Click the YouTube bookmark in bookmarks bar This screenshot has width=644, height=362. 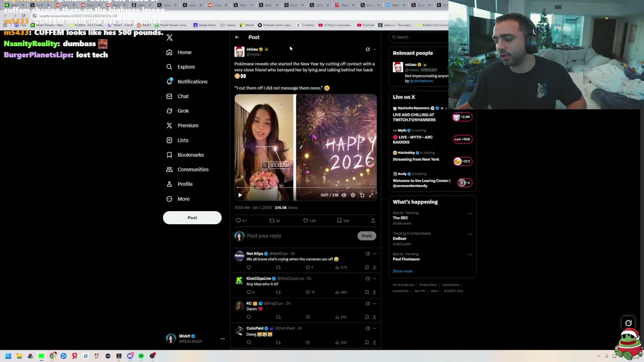coord(365,25)
